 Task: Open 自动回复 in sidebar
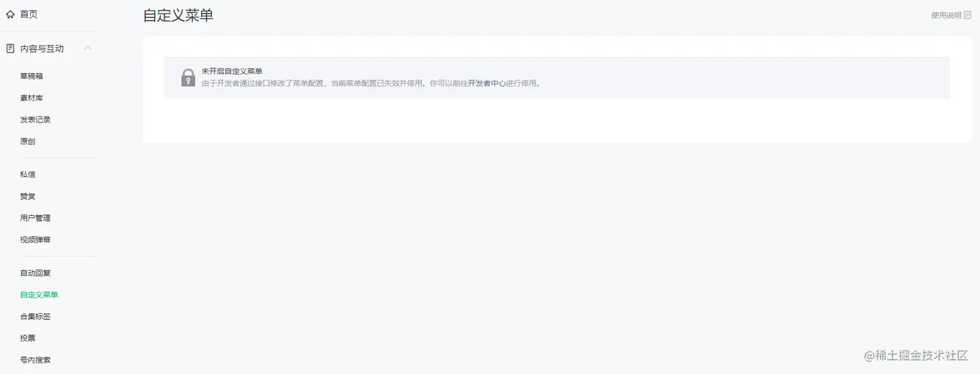pyautogui.click(x=36, y=273)
